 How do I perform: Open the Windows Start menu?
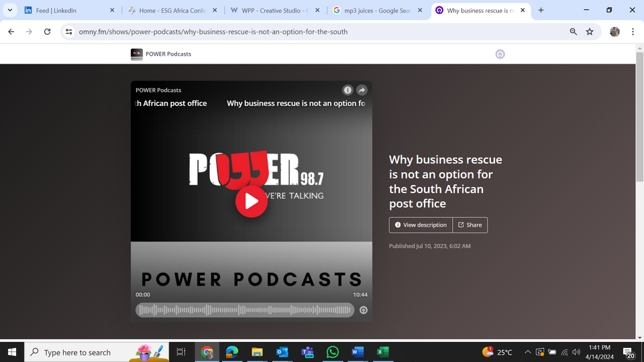(12, 352)
